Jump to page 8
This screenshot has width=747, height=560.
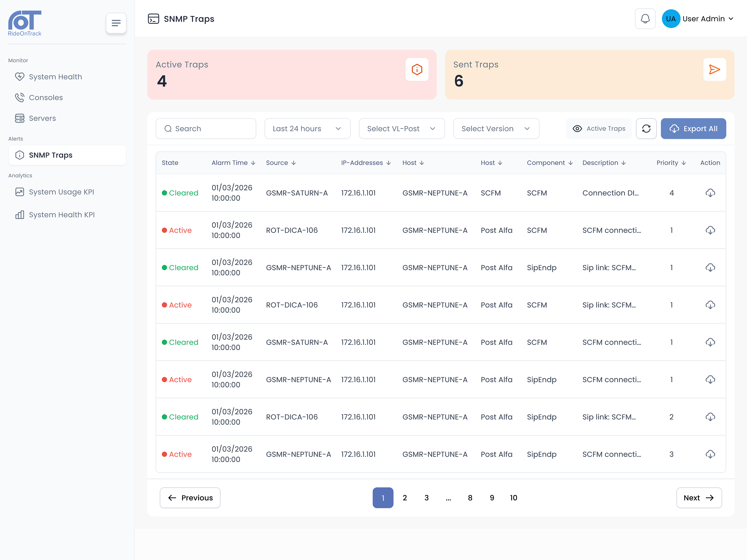[x=470, y=498]
